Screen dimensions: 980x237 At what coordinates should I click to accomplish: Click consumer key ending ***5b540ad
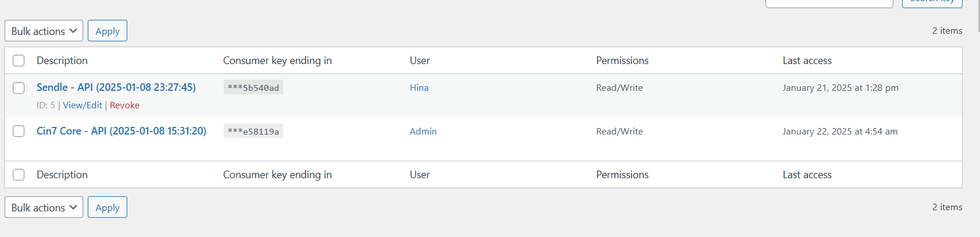pos(253,88)
